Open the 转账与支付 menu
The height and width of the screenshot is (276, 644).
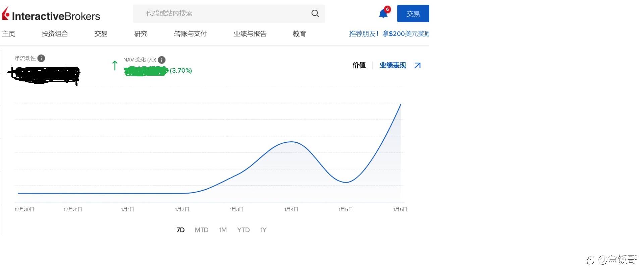point(191,34)
